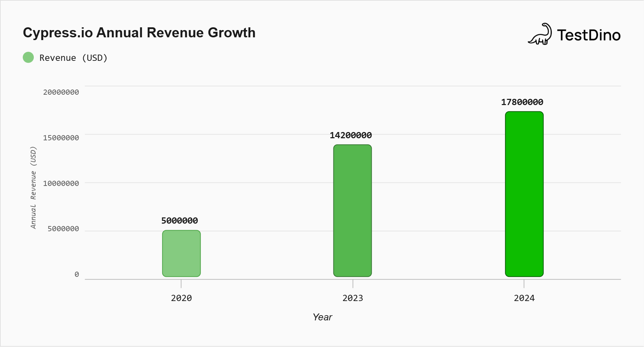Toggle the Revenue (USD) legend entry

73,58
